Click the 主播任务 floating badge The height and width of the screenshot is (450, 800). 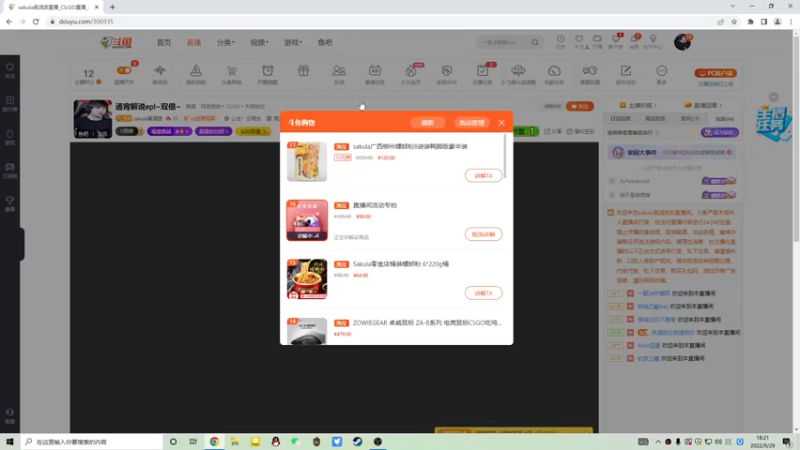pyautogui.click(x=774, y=123)
